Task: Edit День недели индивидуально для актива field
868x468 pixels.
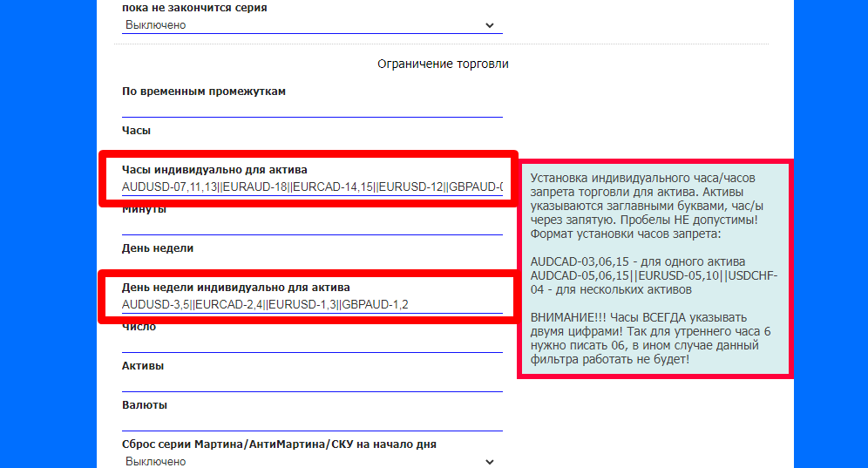Action: (x=312, y=304)
